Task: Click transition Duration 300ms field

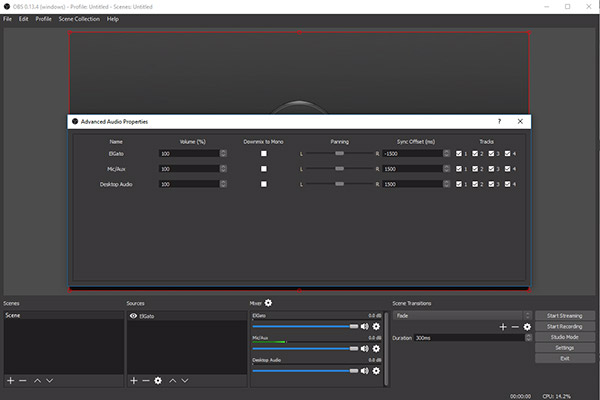Action: coord(470,338)
